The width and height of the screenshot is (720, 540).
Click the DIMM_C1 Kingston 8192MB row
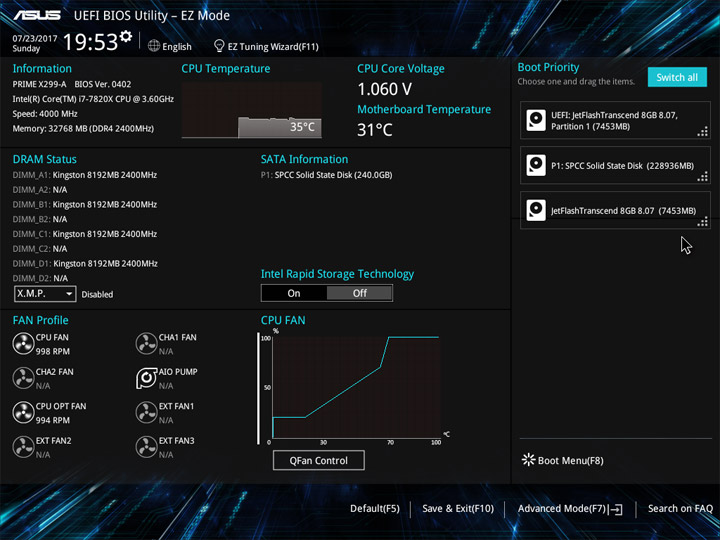85,234
